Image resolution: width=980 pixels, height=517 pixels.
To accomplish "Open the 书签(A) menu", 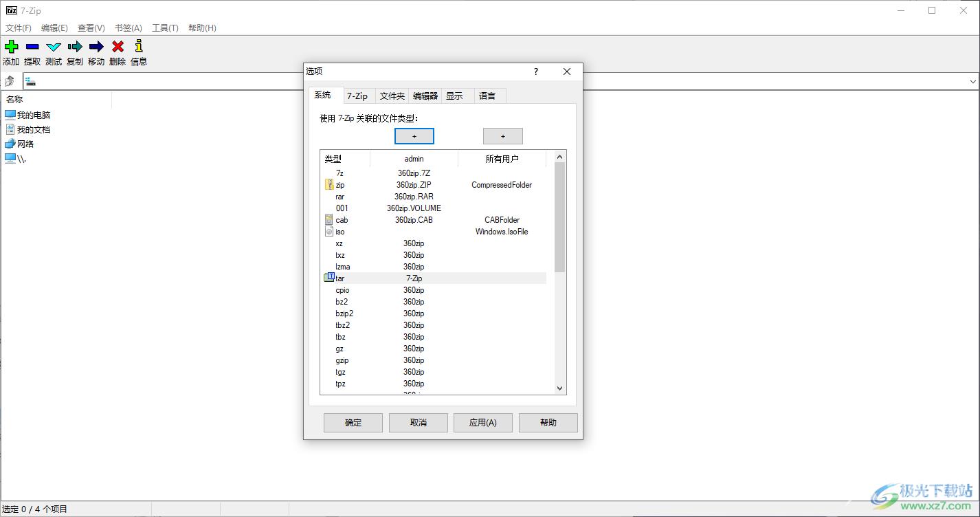I will [129, 28].
